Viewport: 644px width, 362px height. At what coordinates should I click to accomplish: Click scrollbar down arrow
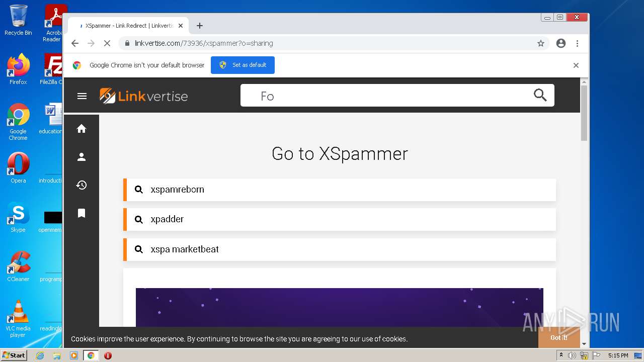point(584,344)
